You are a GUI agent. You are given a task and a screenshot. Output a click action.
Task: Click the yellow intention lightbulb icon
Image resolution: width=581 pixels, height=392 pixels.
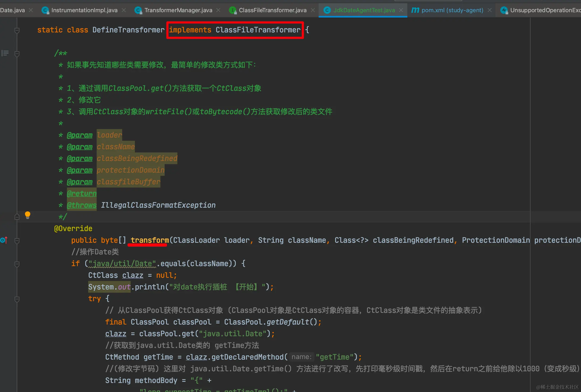[27, 215]
